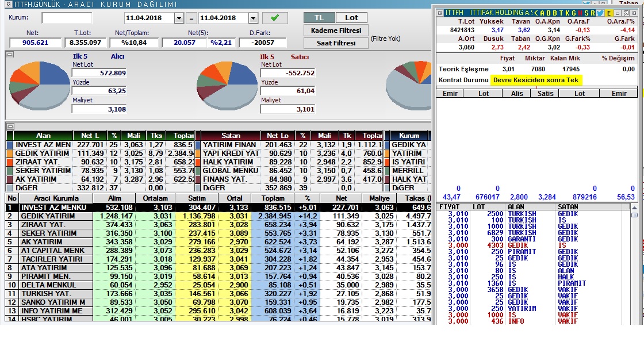
Task: Click the Alici pie chart
Action: [40, 86]
